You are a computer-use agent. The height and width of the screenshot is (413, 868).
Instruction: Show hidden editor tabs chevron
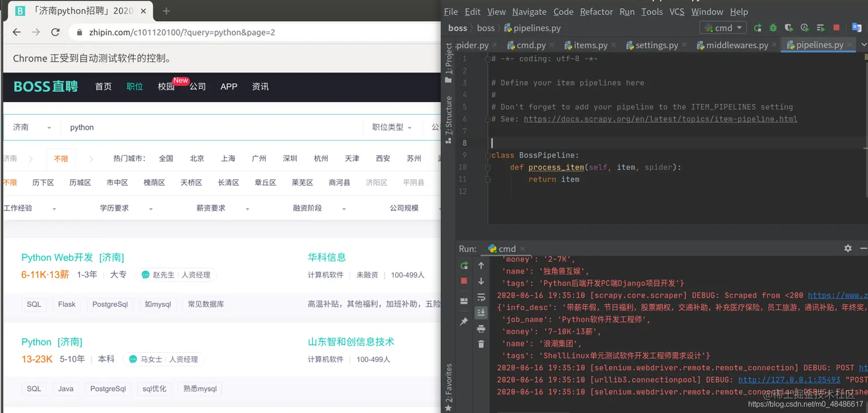(863, 45)
